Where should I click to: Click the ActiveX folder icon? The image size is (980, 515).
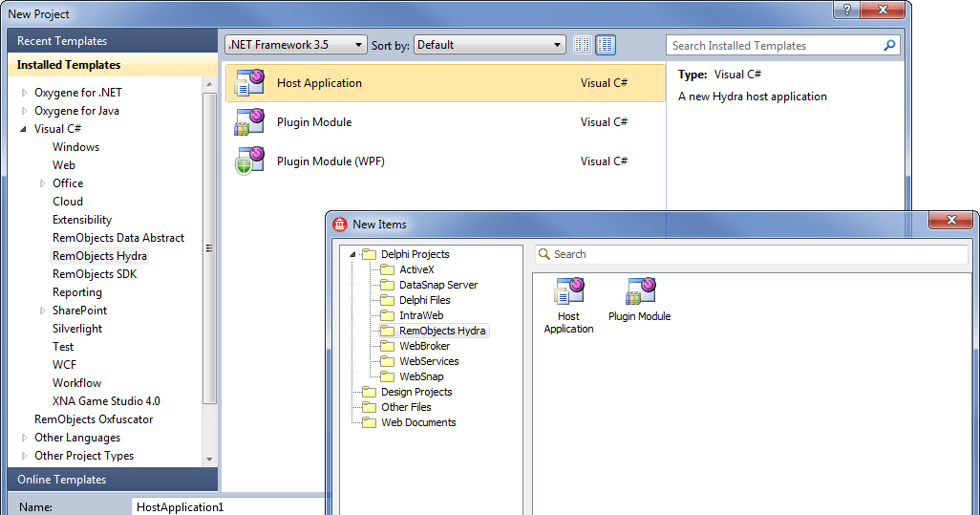click(388, 269)
